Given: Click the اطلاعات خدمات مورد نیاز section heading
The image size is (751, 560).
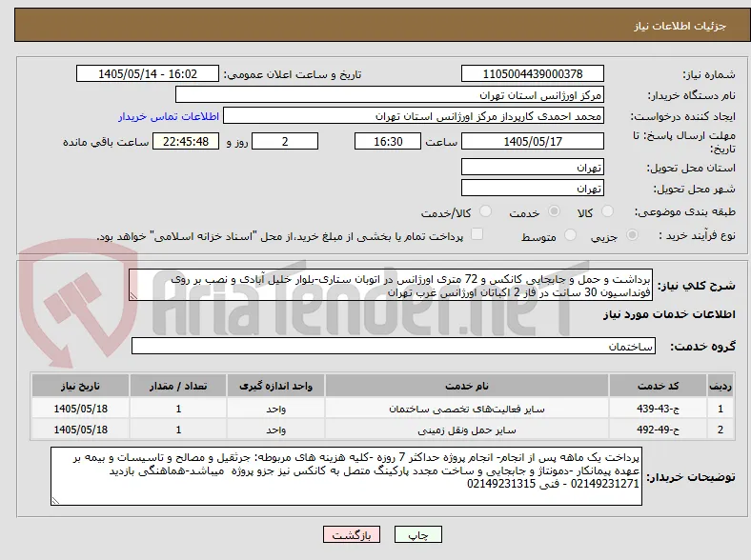Looking at the screenshot, I should click(x=669, y=314).
